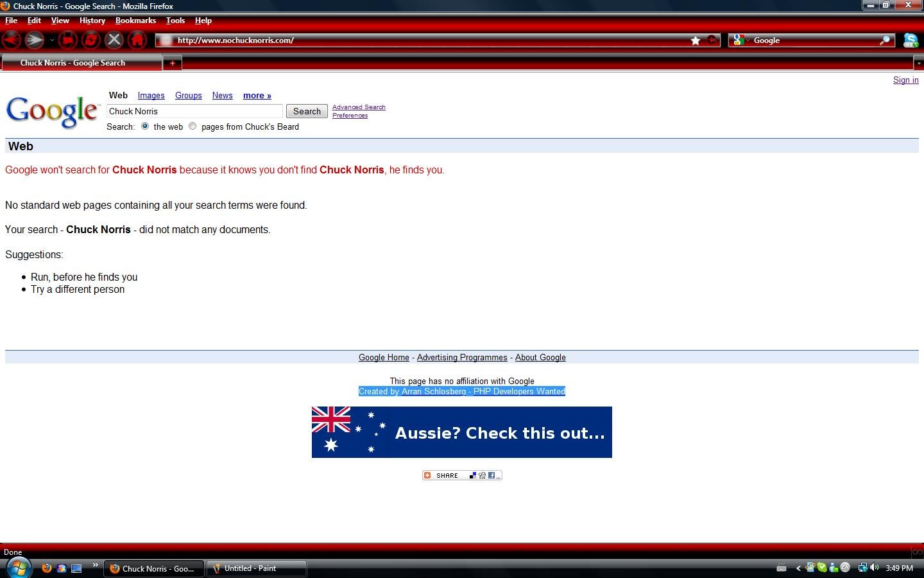Open the list all tabs dropdown
The width and height of the screenshot is (924, 578).
click(918, 63)
